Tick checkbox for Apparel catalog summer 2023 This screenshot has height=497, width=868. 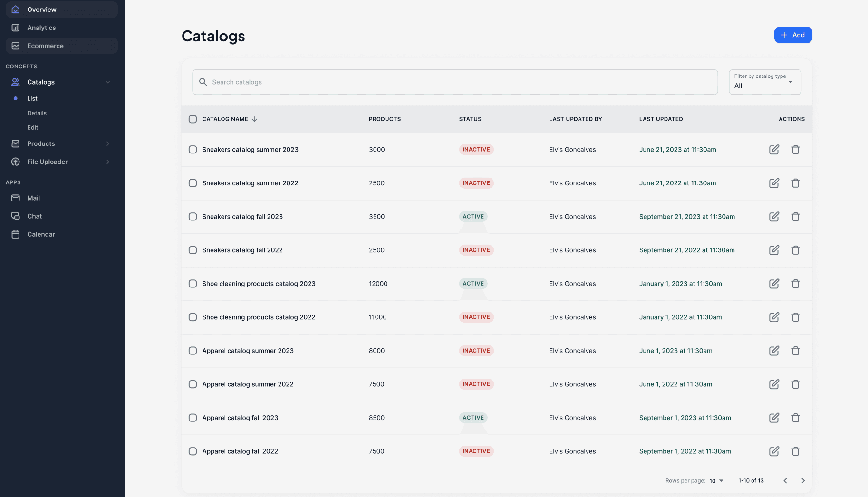(193, 351)
